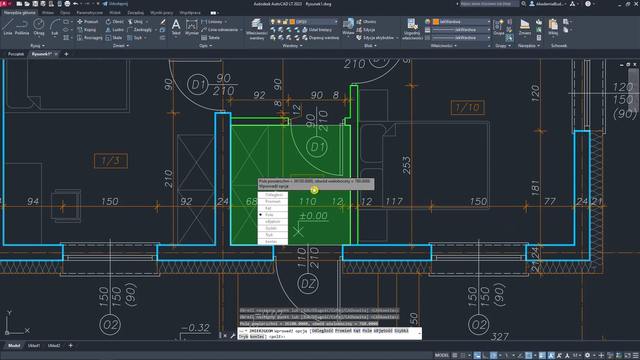
Task: Switch to the Model layout tab
Action: click(x=14, y=346)
